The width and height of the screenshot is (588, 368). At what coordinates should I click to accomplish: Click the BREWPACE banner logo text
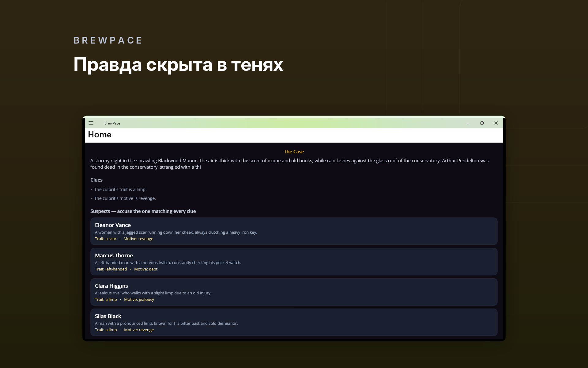pyautogui.click(x=108, y=40)
